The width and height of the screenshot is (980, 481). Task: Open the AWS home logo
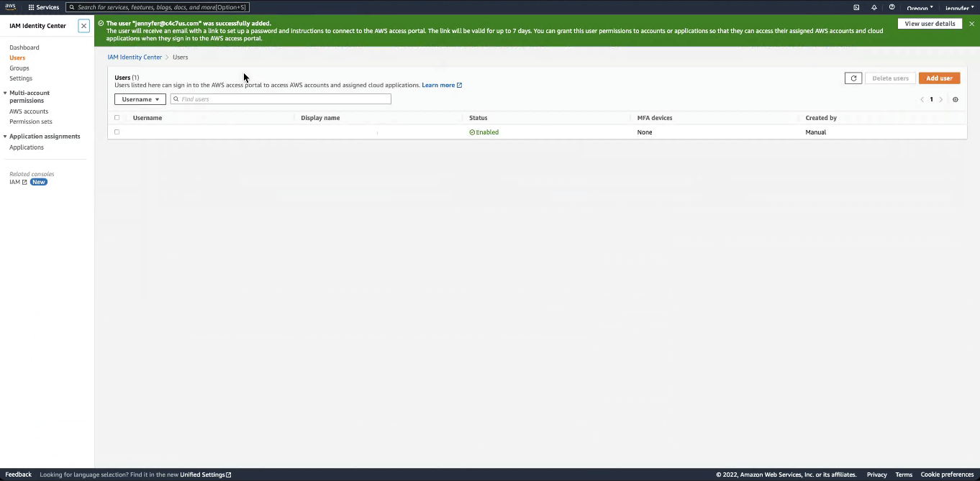10,7
